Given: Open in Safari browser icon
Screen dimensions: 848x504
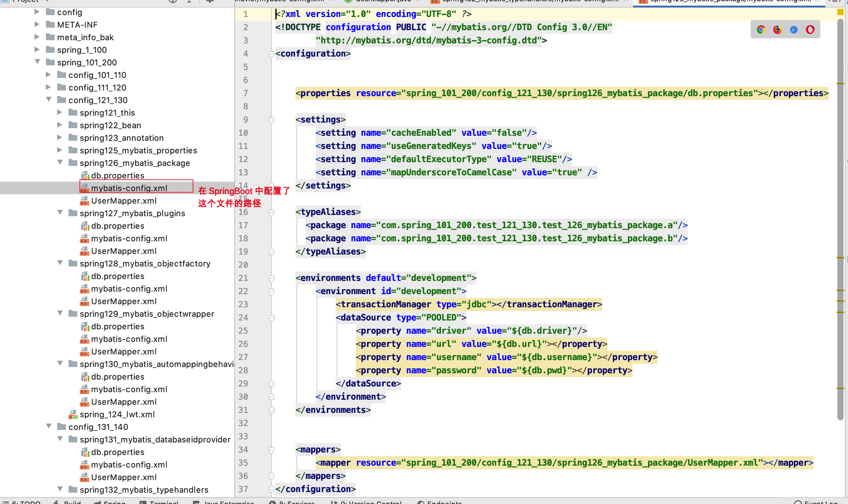Looking at the screenshot, I should (x=794, y=30).
